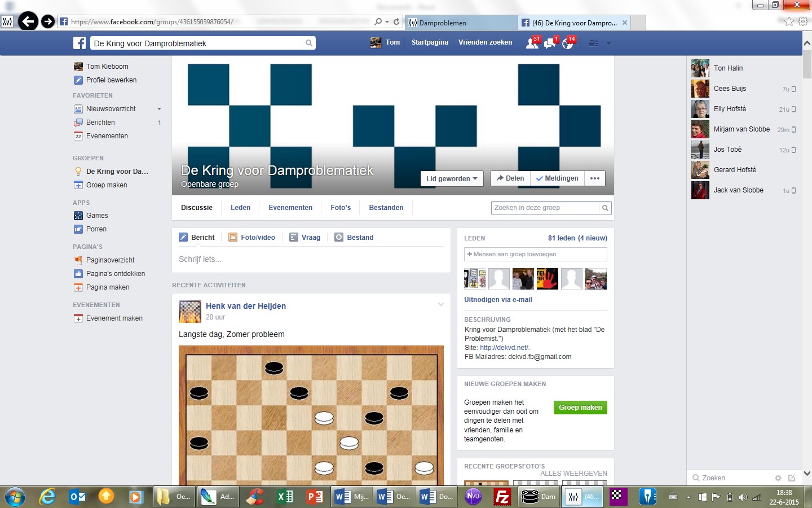Open the messages notification icon
Image resolution: width=812 pixels, height=508 pixels.
[550, 43]
